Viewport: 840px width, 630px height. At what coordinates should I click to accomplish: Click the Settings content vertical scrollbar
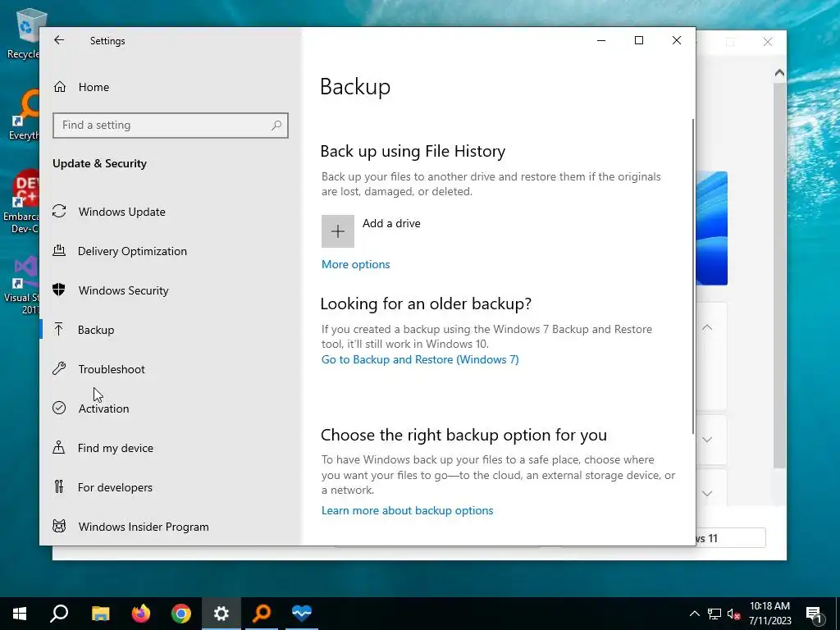tap(693, 276)
